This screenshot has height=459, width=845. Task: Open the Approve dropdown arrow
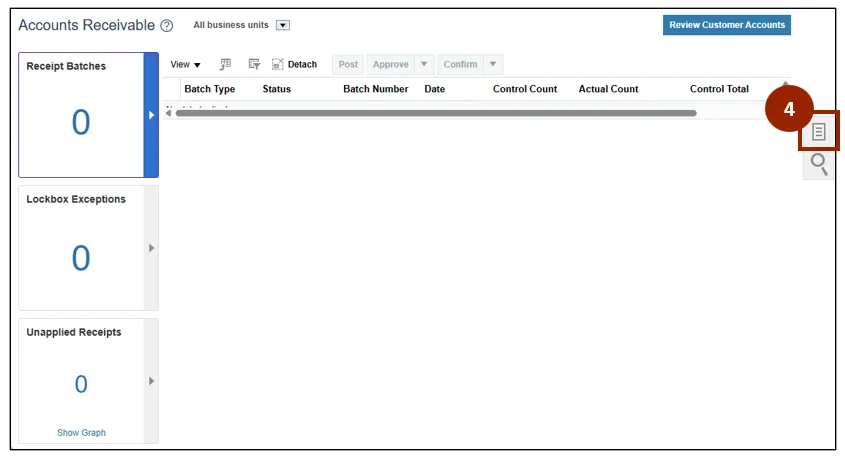(x=424, y=64)
